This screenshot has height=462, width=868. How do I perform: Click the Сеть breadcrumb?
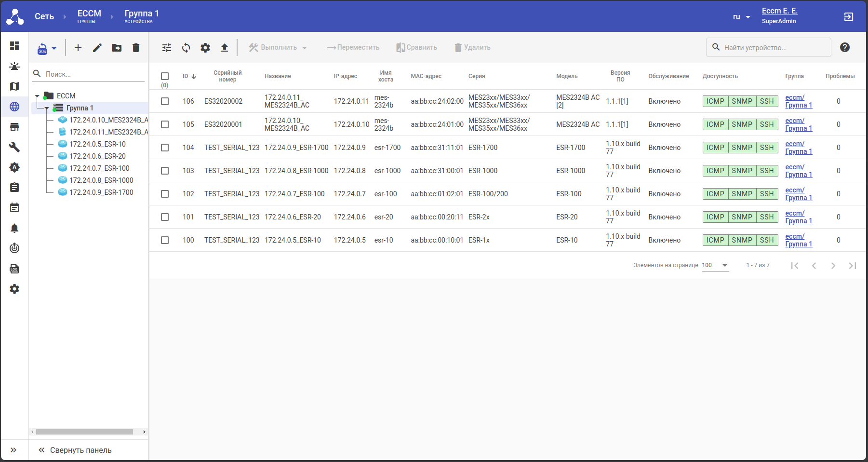click(44, 16)
